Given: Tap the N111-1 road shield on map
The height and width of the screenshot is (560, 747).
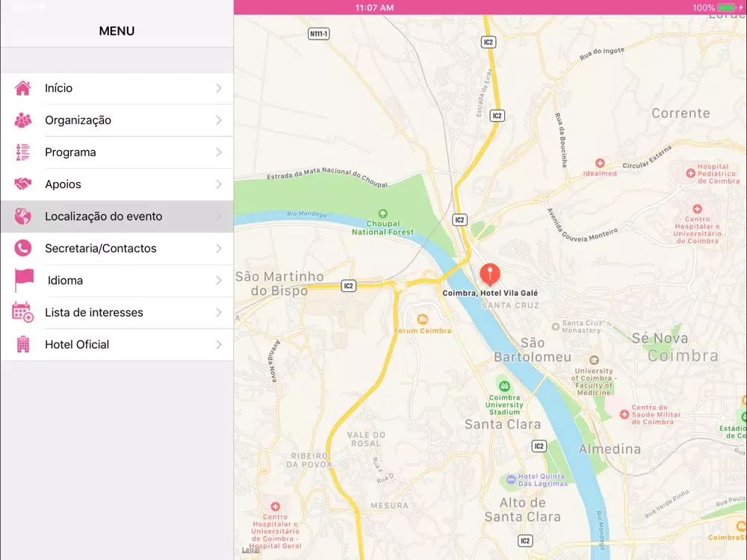Looking at the screenshot, I should tap(319, 34).
